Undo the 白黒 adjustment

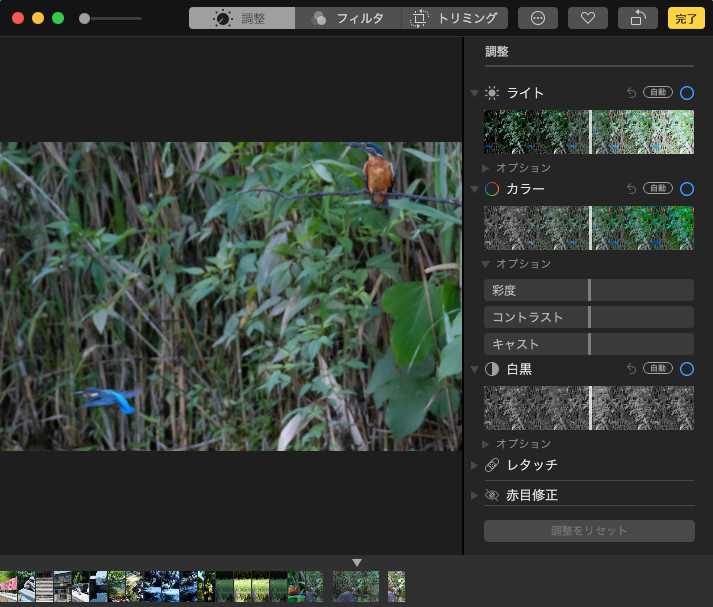pyautogui.click(x=631, y=369)
